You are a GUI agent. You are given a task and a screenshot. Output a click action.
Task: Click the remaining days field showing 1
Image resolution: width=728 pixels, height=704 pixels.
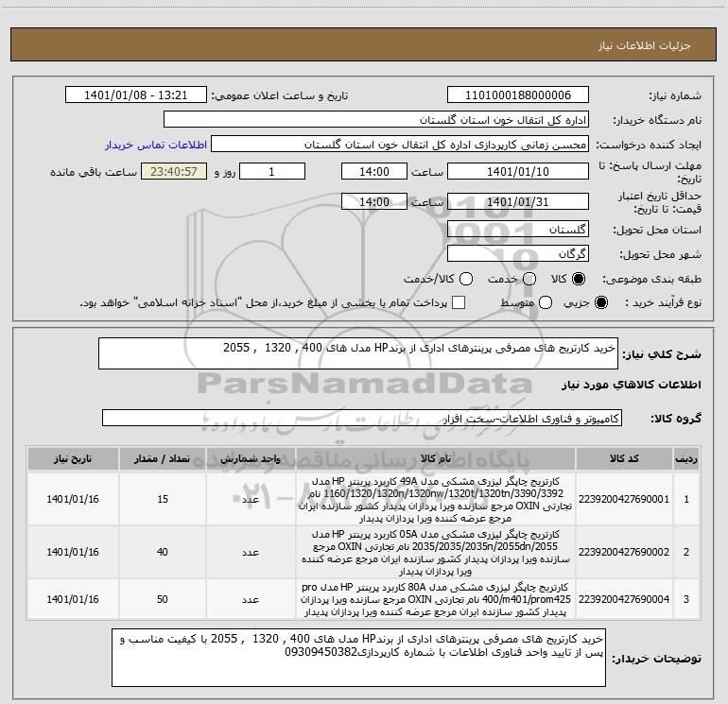tap(272, 171)
